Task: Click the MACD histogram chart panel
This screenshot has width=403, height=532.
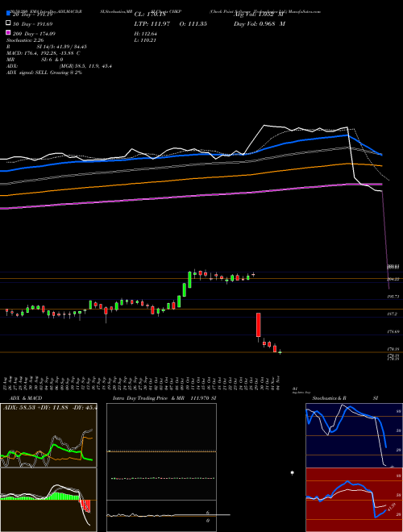Action: 48,500
